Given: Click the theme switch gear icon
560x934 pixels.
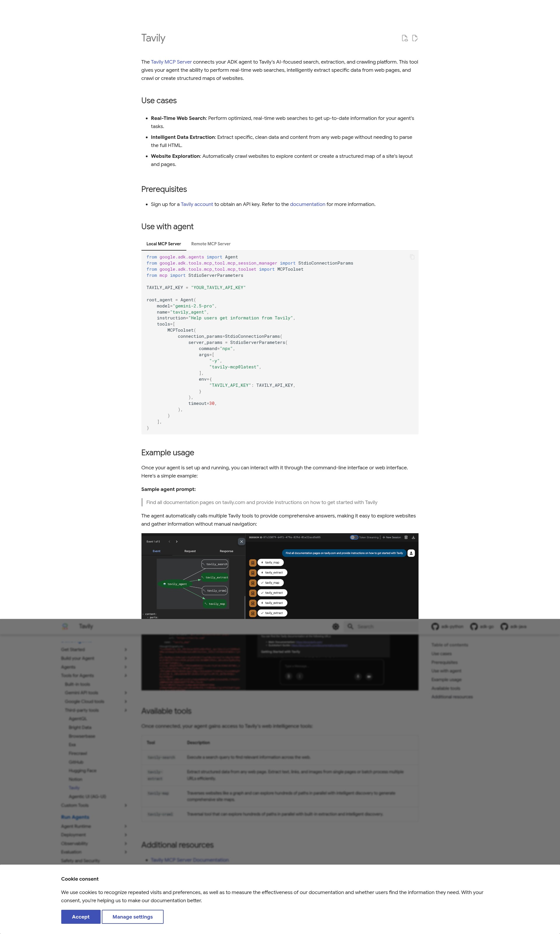Looking at the screenshot, I should (x=335, y=627).
